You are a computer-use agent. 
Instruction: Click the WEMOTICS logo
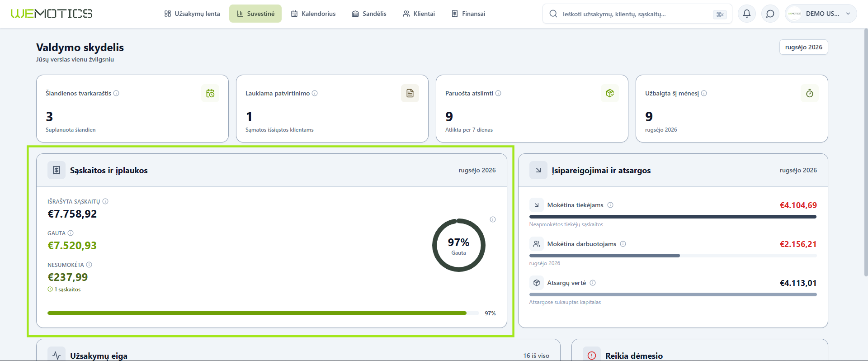click(x=52, y=14)
